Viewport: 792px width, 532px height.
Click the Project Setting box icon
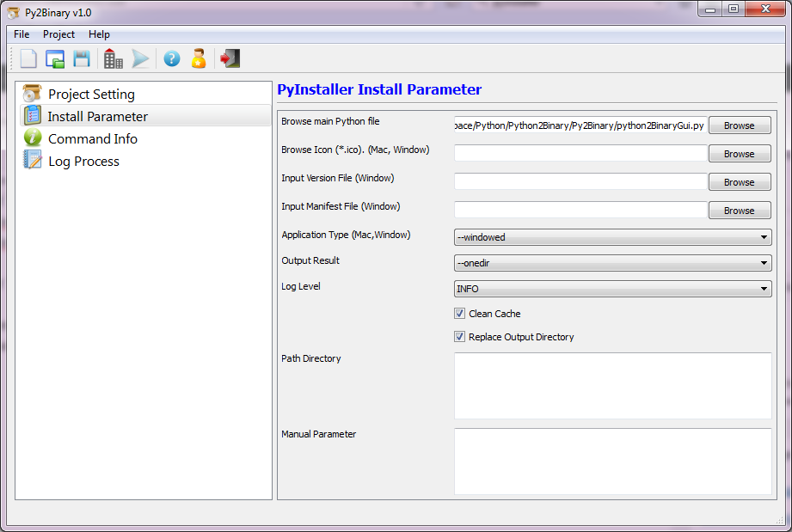(x=33, y=94)
